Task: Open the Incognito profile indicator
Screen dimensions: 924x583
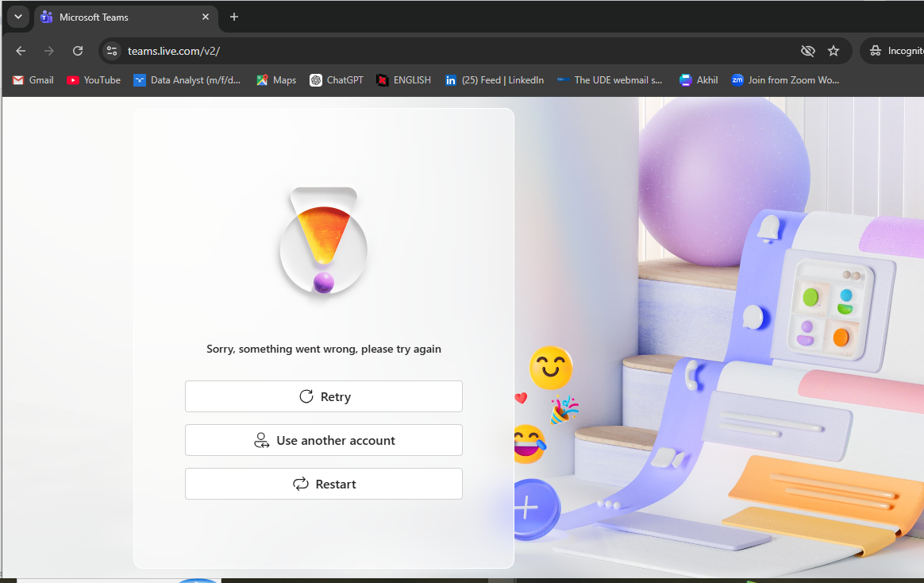Action: click(x=894, y=51)
